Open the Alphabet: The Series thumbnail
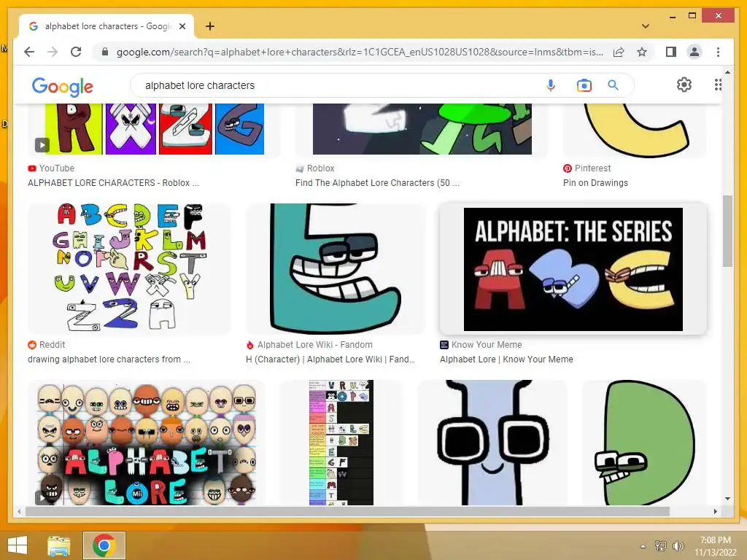 click(573, 269)
